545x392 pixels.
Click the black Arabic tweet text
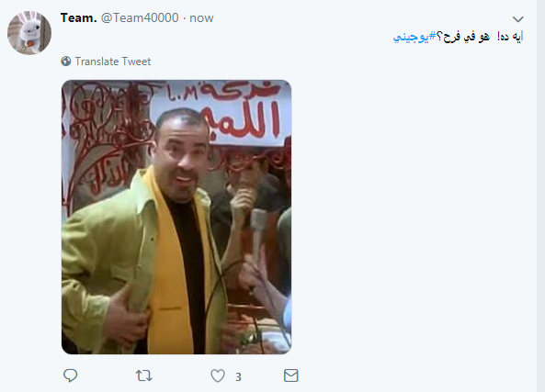coord(480,37)
